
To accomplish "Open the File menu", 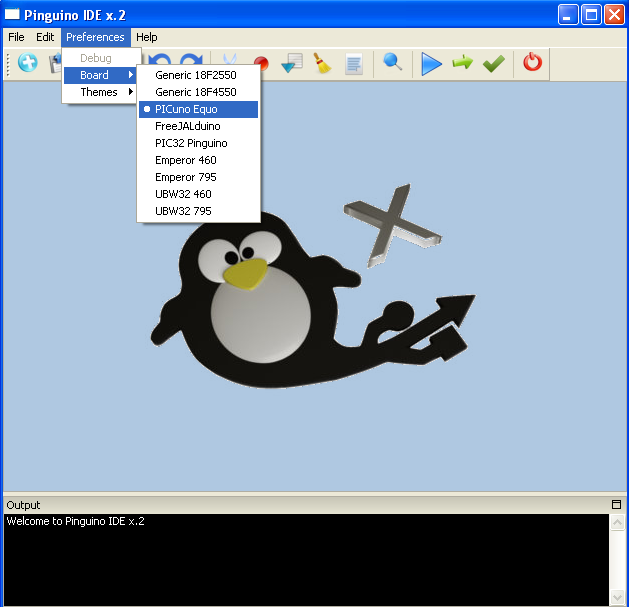I will coord(16,37).
